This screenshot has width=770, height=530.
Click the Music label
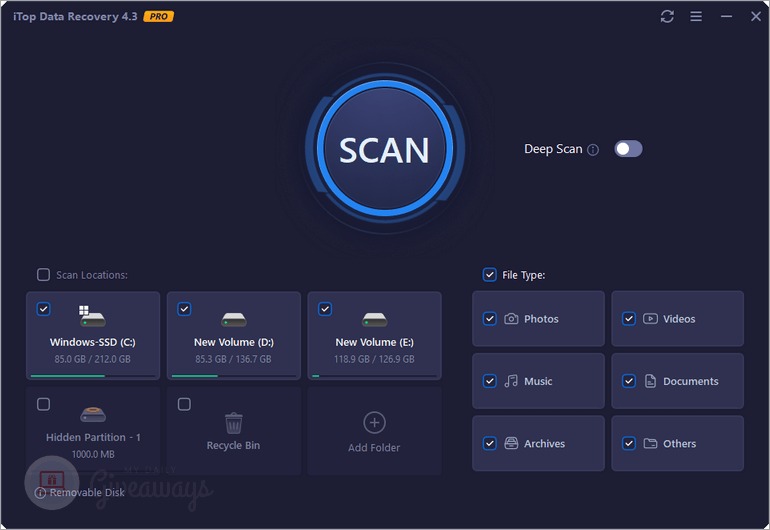coord(538,381)
